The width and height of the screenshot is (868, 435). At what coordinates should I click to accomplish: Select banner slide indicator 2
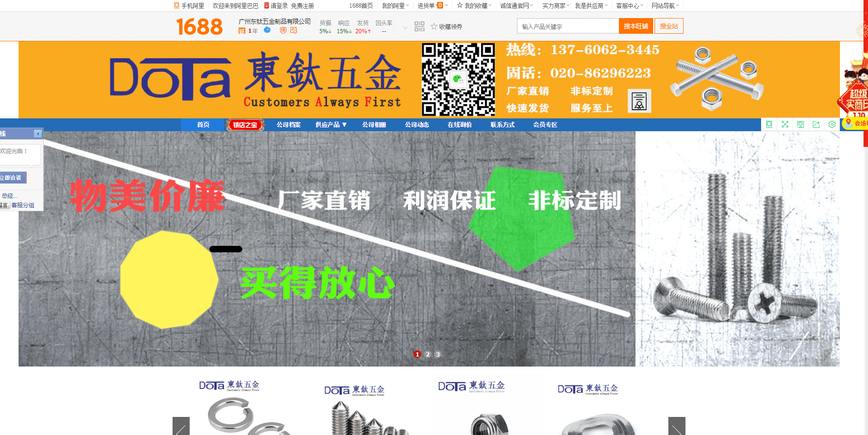coord(428,354)
